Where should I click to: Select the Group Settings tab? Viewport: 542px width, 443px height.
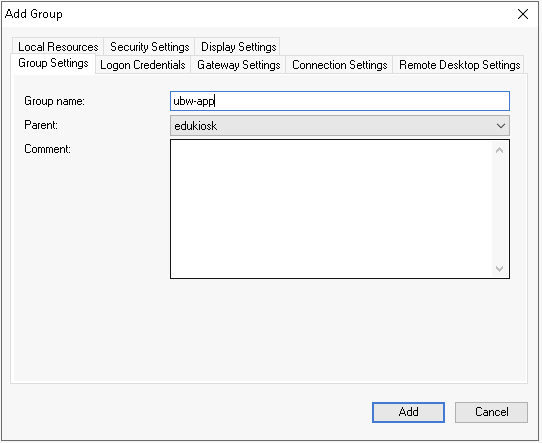pyautogui.click(x=53, y=63)
